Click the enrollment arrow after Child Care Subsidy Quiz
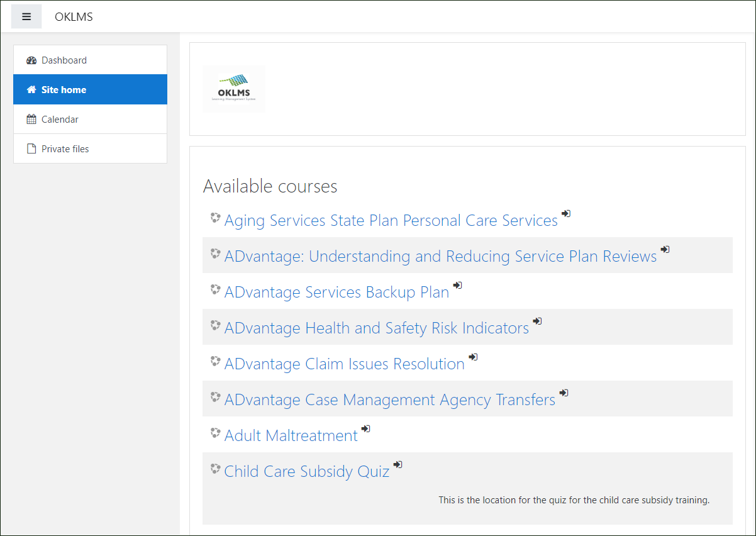This screenshot has width=756, height=536. (x=397, y=464)
